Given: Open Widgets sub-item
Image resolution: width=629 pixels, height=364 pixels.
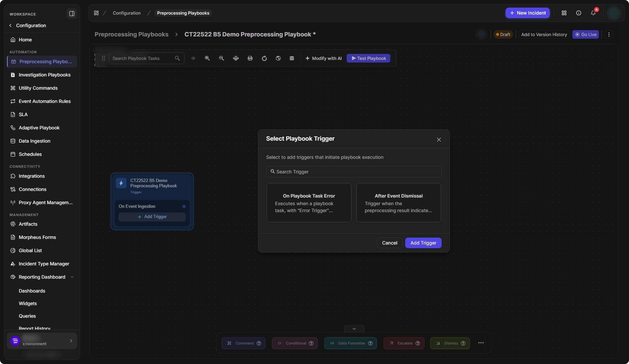Looking at the screenshot, I should [x=28, y=303].
